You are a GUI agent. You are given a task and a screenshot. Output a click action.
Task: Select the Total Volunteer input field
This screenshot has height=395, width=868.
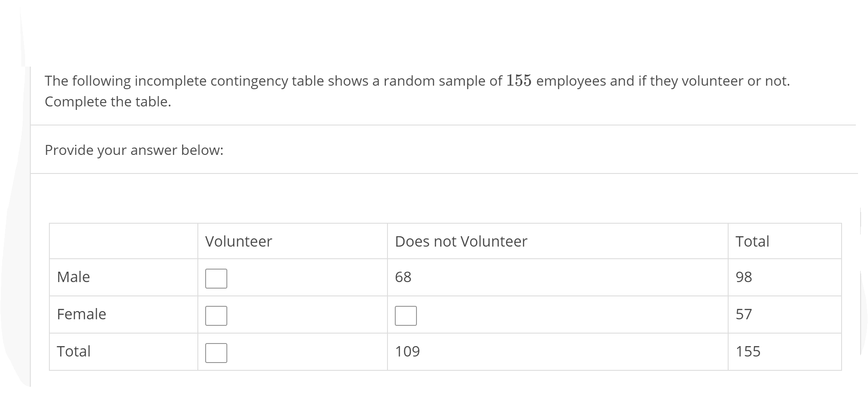pyautogui.click(x=215, y=353)
